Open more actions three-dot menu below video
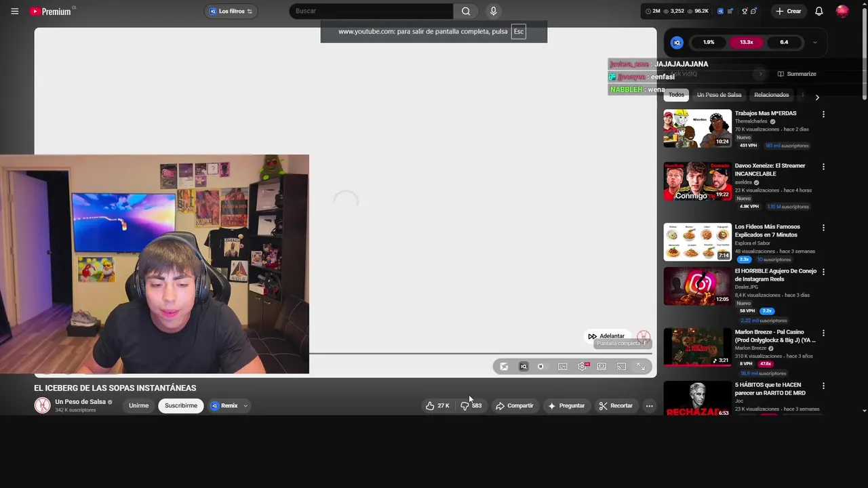 tap(649, 406)
